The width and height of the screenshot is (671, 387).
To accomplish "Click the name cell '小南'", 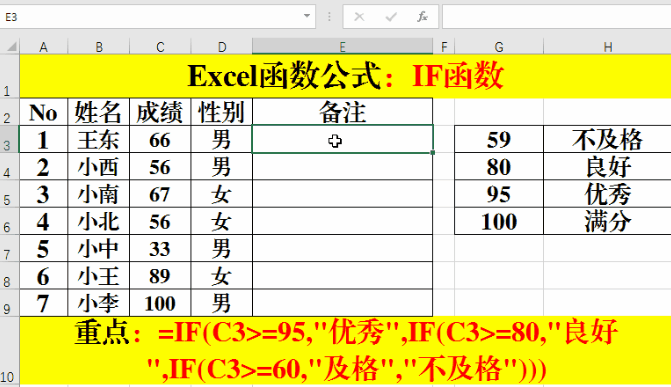I will tap(98, 194).
